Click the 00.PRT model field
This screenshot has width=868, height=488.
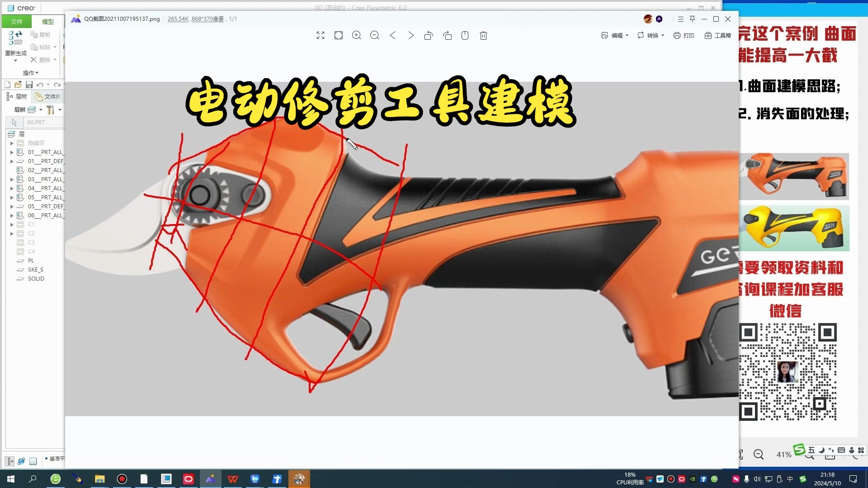44,122
